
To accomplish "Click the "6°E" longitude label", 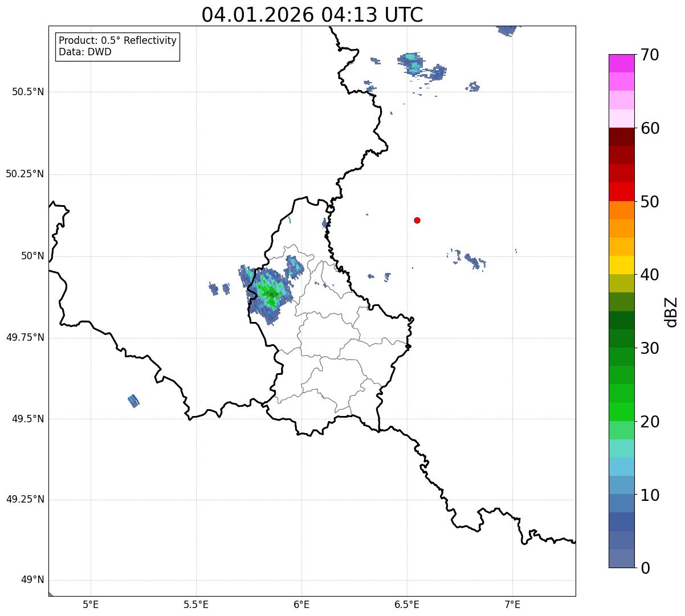I will click(301, 604).
